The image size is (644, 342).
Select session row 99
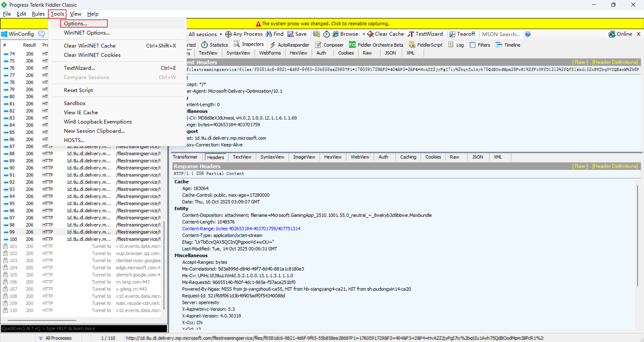point(81,232)
